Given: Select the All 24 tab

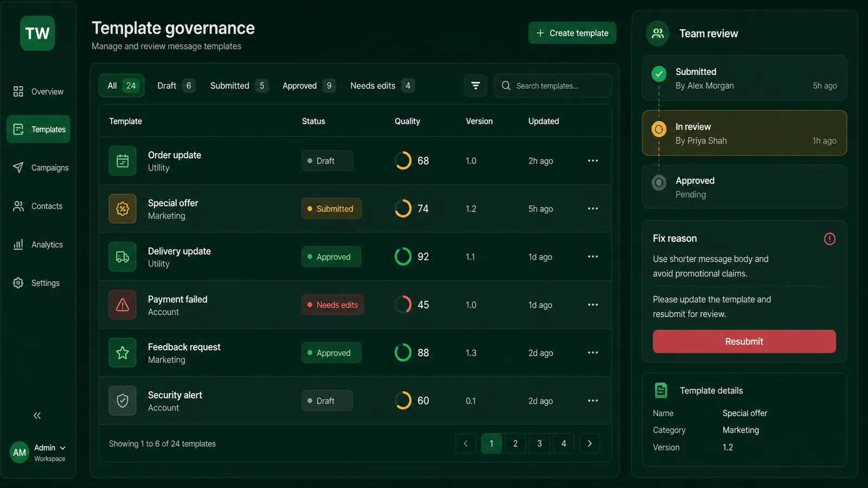Looking at the screenshot, I should click(122, 86).
